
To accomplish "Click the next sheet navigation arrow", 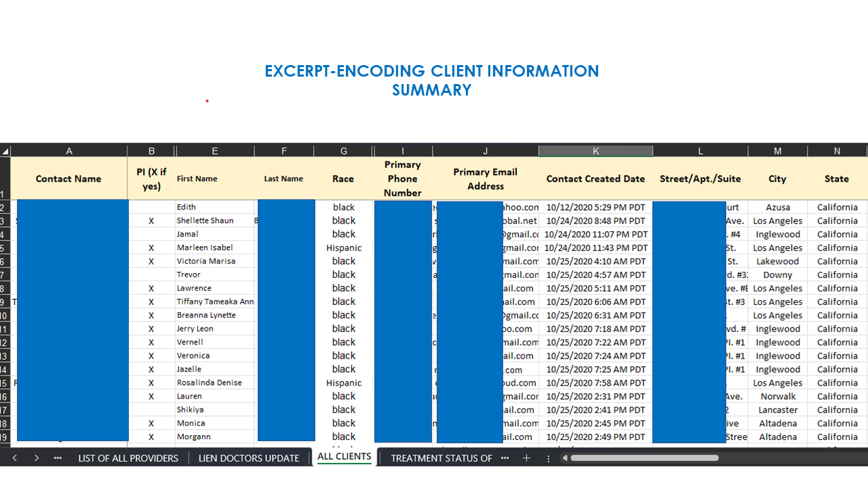I will tap(37, 458).
